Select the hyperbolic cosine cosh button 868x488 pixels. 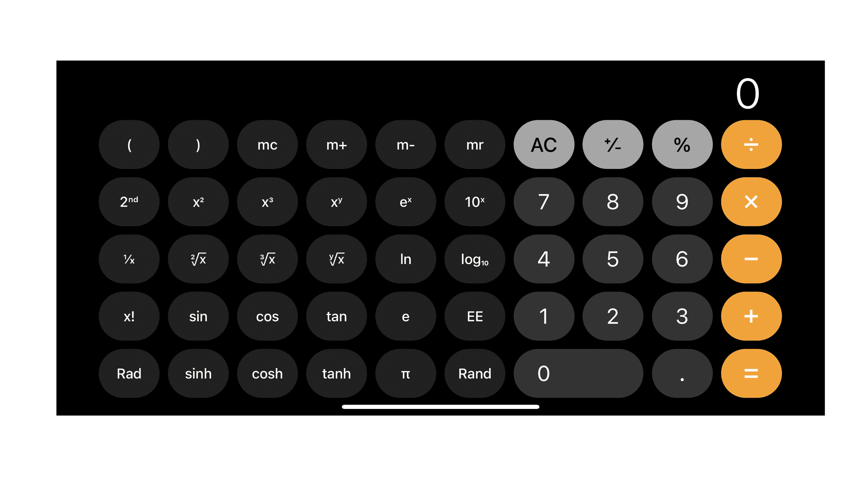tap(267, 373)
